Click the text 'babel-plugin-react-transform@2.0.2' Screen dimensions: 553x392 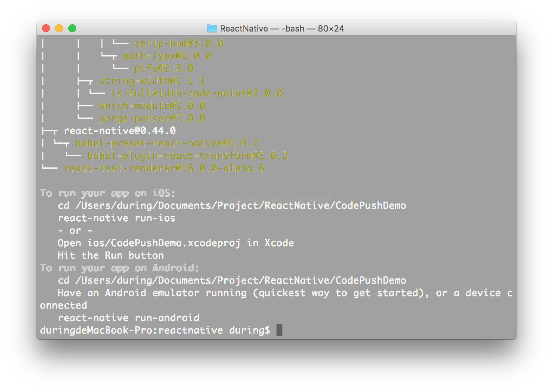coord(188,156)
